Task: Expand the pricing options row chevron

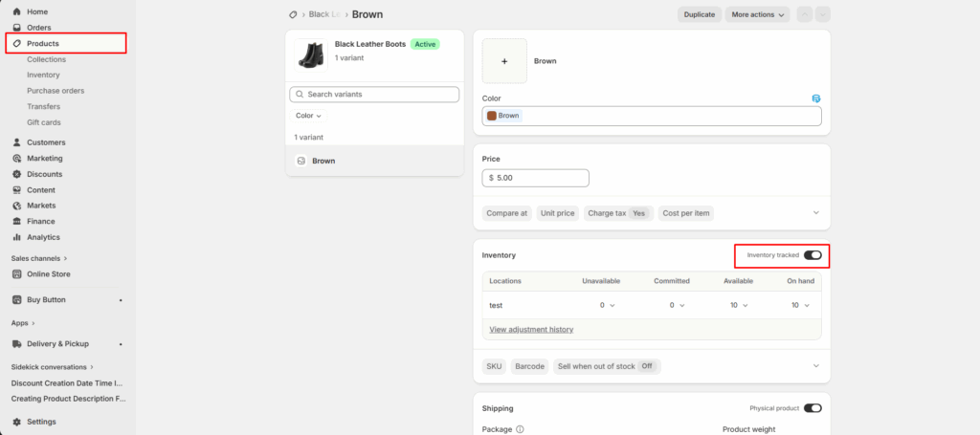Action: [815, 213]
